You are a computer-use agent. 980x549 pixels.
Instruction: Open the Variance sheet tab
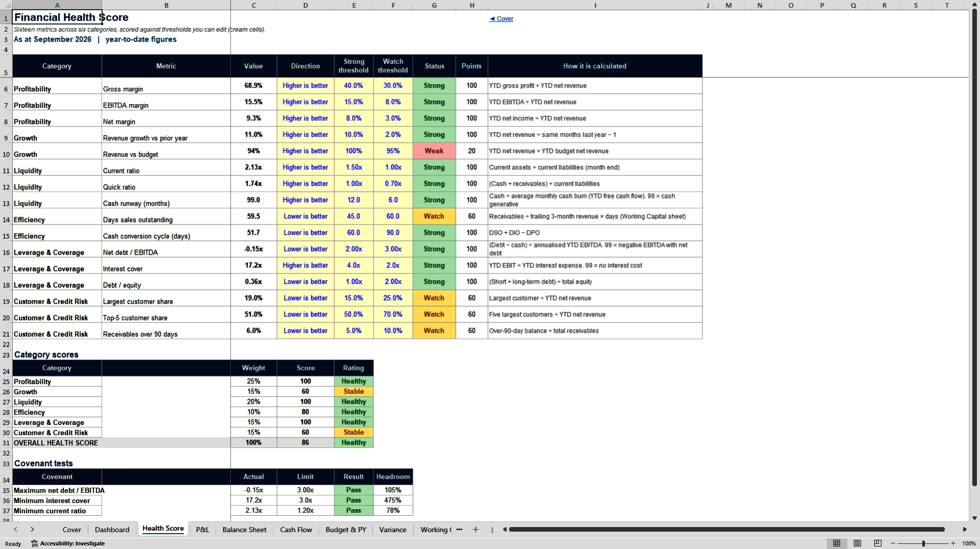tap(393, 530)
